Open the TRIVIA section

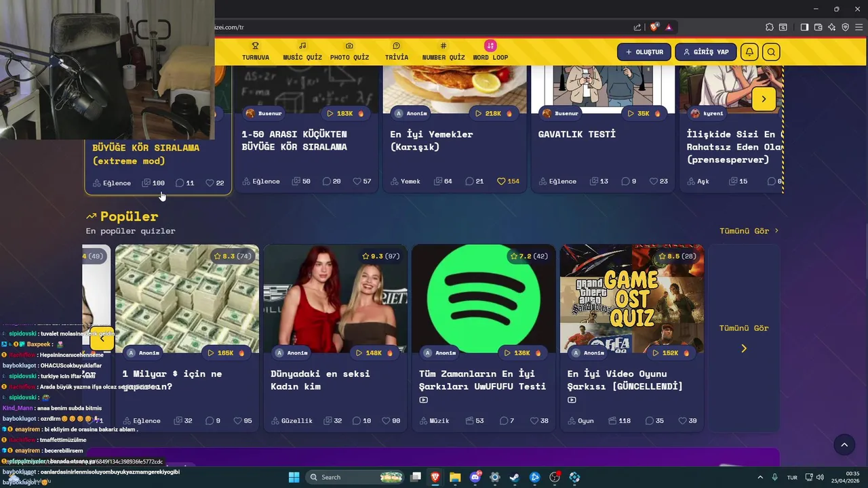pyautogui.click(x=397, y=52)
